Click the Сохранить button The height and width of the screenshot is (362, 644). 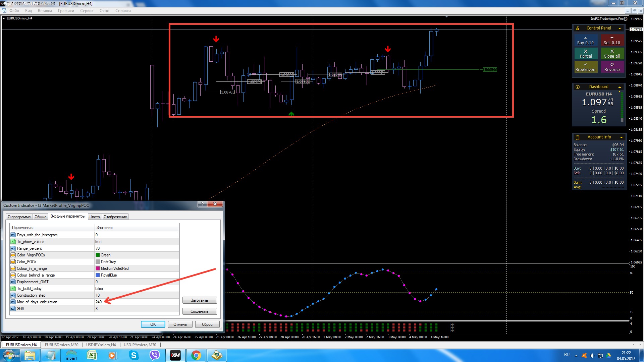200,311
